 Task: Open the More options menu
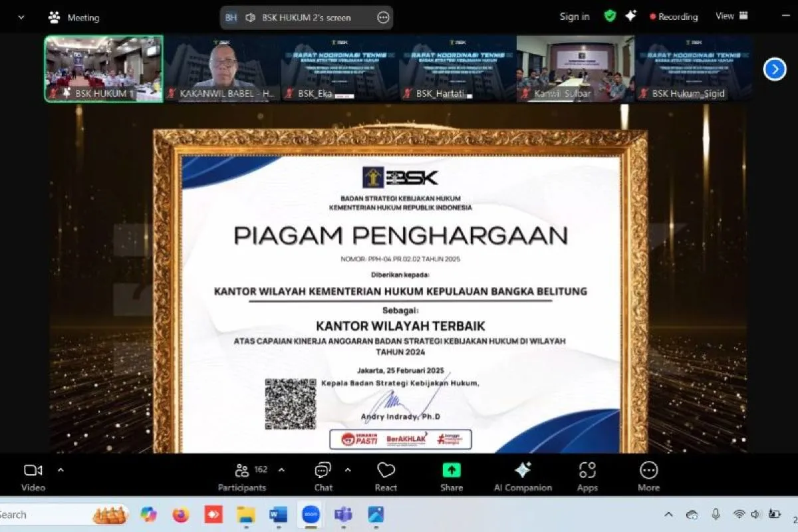click(648, 476)
